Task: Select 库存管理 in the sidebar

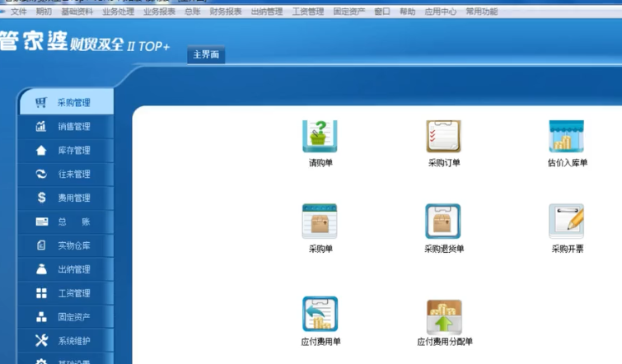Action: tap(66, 150)
